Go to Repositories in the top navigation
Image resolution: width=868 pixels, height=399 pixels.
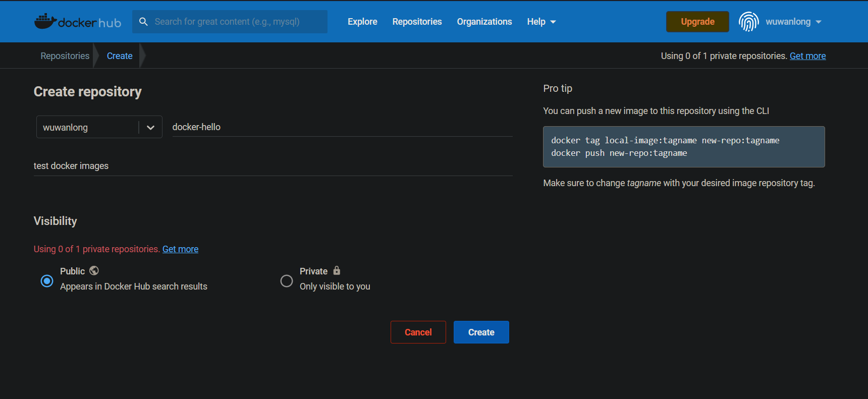coord(417,22)
